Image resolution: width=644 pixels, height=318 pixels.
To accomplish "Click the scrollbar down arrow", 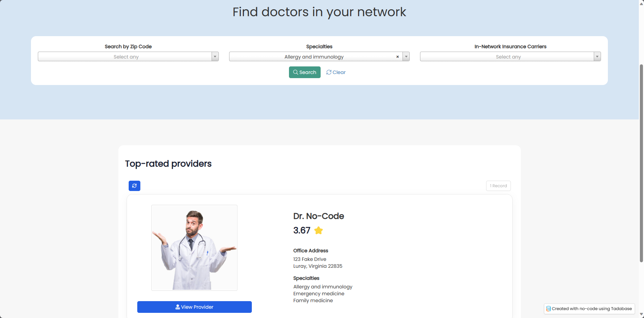I will click(641, 315).
